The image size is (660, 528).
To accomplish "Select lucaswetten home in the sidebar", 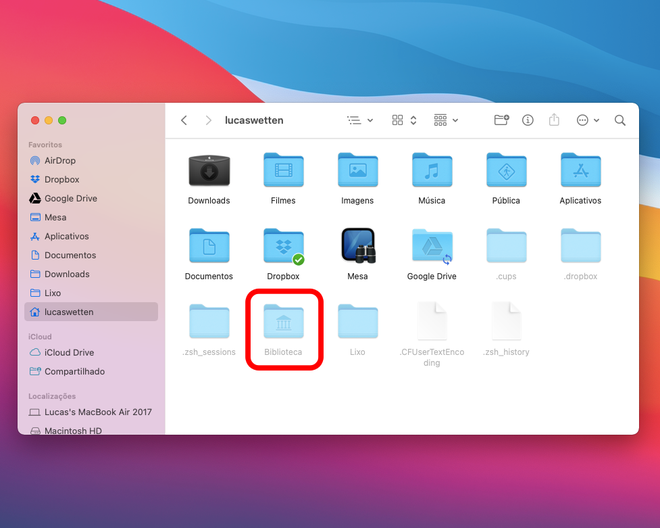I will pyautogui.click(x=91, y=312).
